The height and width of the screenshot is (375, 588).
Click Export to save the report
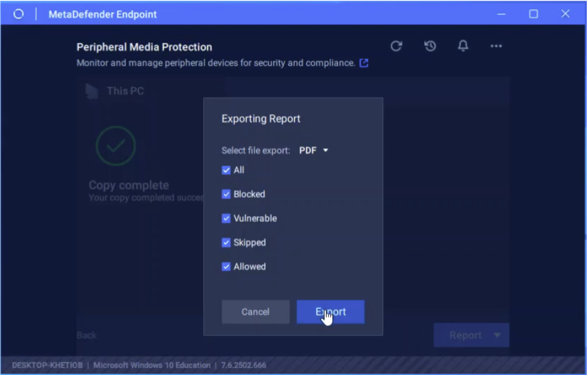[x=331, y=311]
